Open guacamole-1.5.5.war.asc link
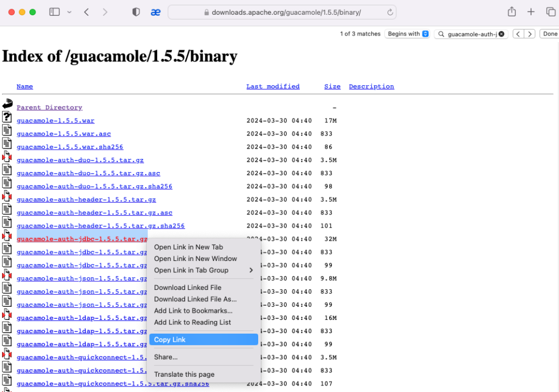This screenshot has width=559, height=392. click(x=63, y=134)
